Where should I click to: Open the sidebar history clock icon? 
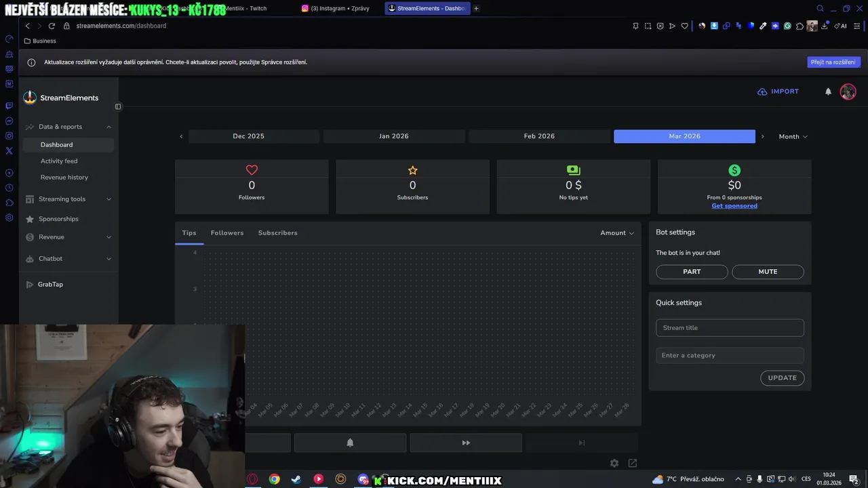tap(9, 188)
